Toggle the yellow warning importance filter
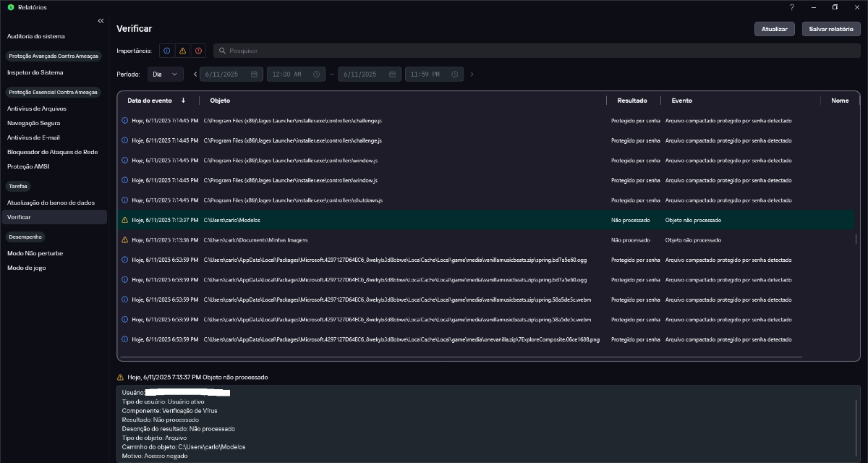 coord(182,51)
